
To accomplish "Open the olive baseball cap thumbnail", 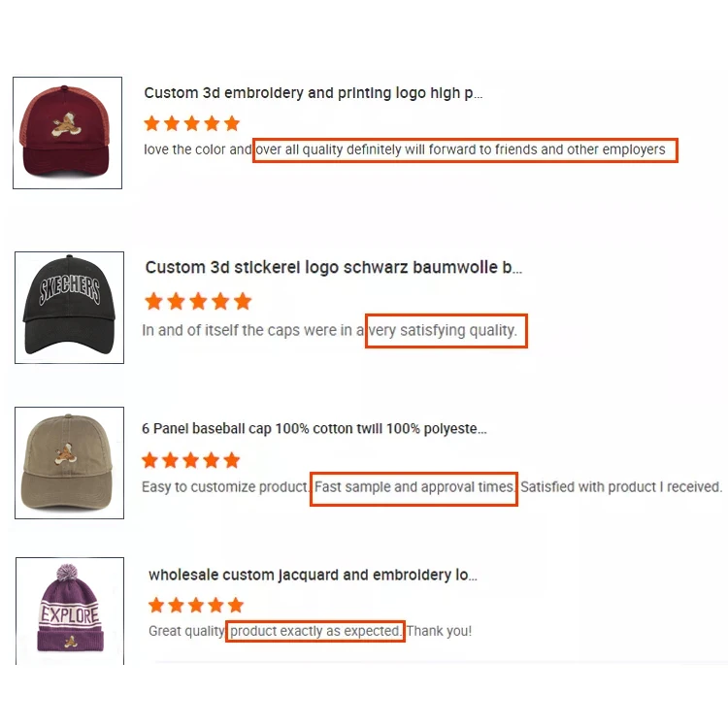I will point(69,462).
